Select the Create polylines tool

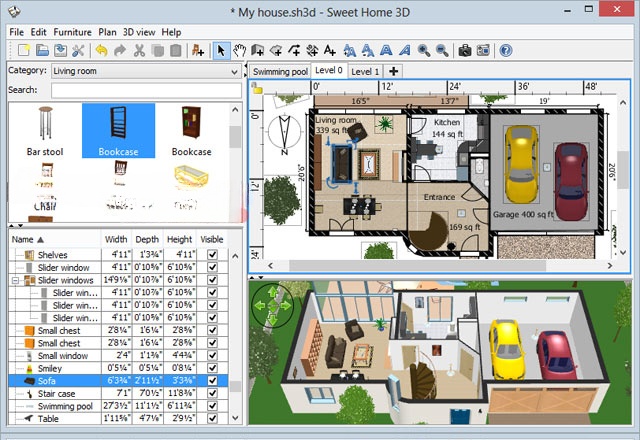pos(294,51)
